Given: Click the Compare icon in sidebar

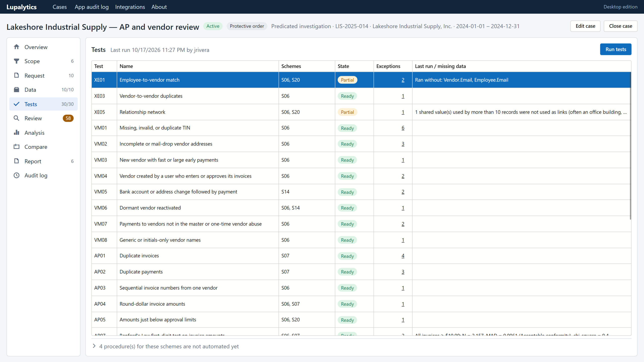Looking at the screenshot, I should click(16, 147).
